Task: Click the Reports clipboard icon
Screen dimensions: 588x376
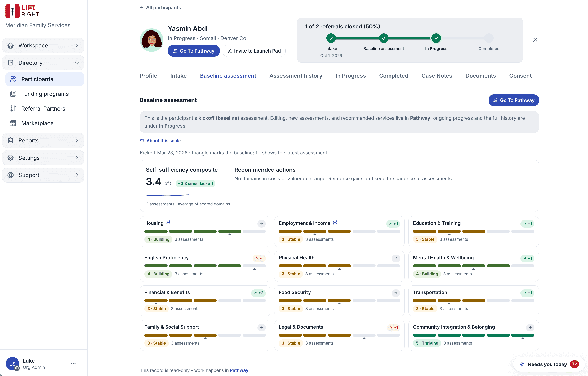Action: click(10, 140)
